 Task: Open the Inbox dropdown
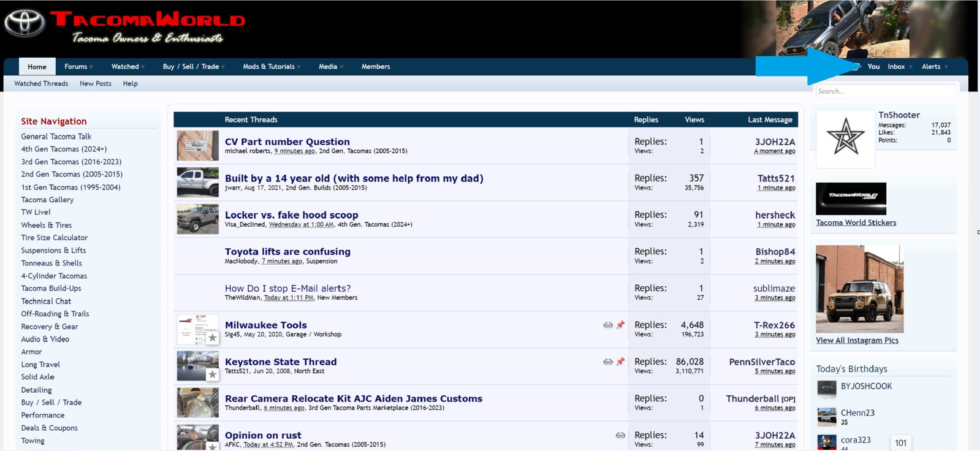(x=900, y=67)
